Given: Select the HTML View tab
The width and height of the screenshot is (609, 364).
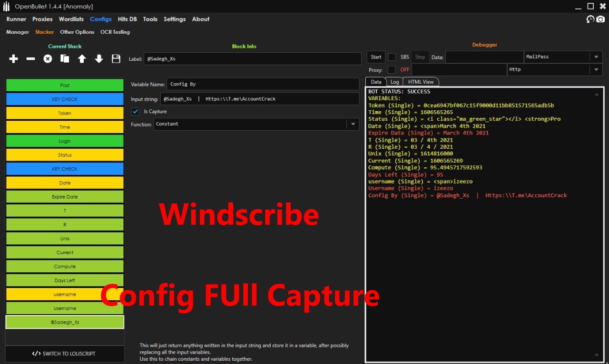Looking at the screenshot, I should click(x=421, y=82).
